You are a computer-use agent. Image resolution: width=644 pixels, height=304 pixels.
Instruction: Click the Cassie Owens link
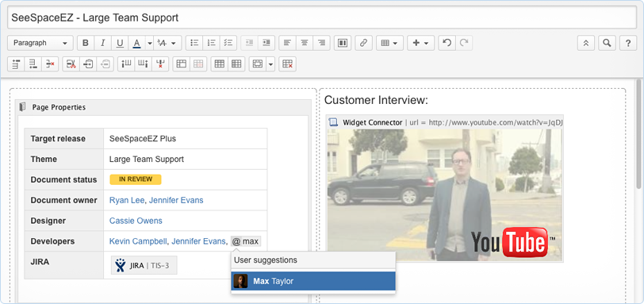136,221
